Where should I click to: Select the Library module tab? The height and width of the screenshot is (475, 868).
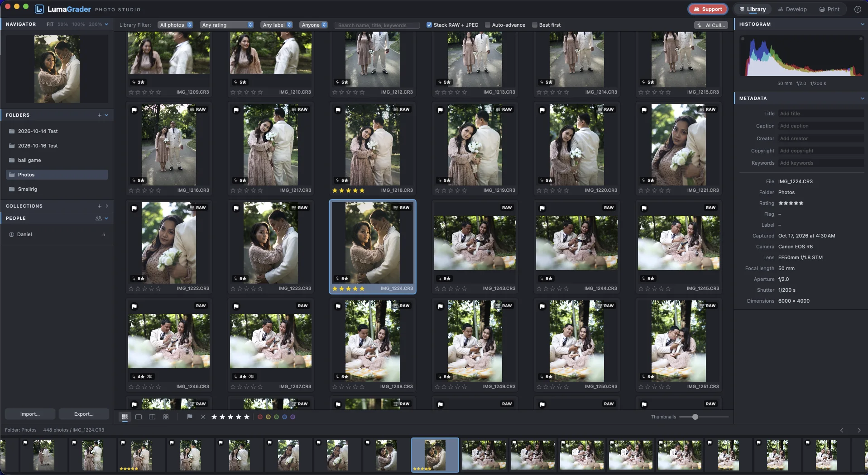[x=753, y=9]
